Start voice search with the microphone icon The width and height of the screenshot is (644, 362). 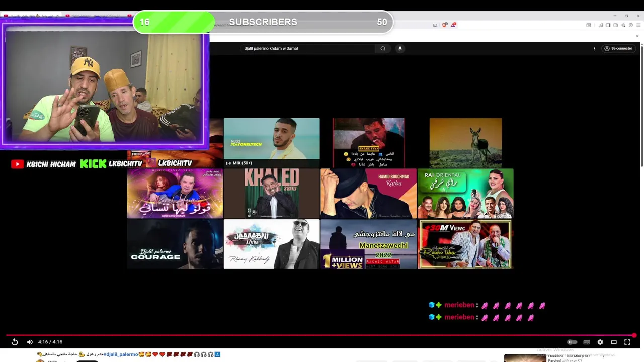(x=400, y=48)
